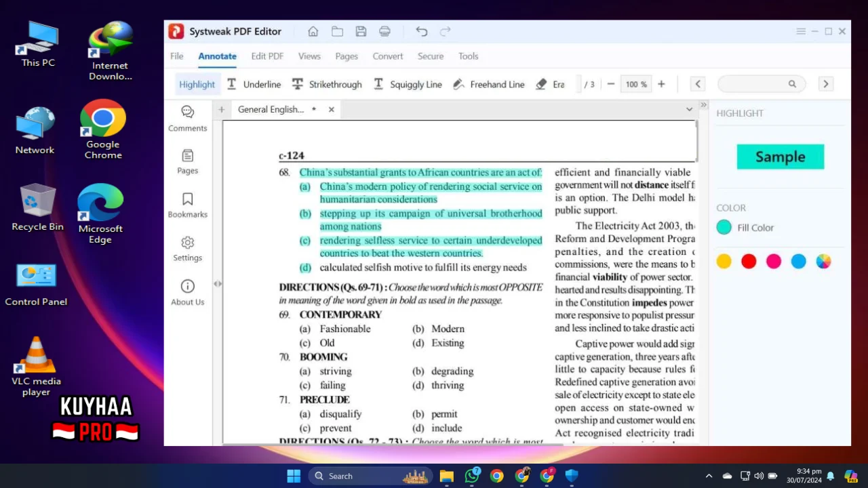Click the word CONTEMPORARY in question 69
This screenshot has height=488, width=868.
[340, 314]
